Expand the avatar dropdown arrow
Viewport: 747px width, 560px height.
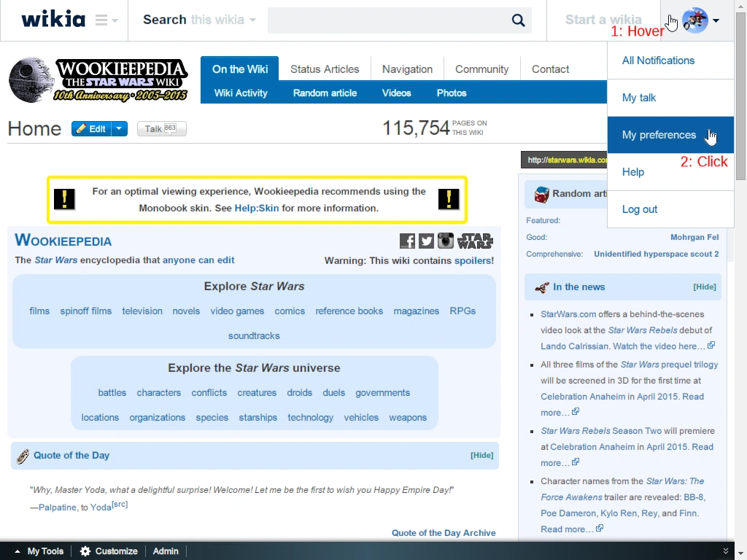[717, 20]
